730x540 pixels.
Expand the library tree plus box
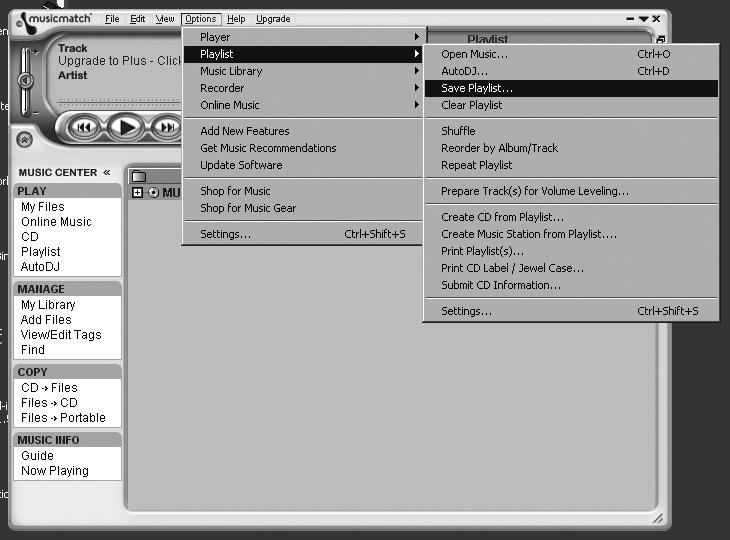[137, 192]
